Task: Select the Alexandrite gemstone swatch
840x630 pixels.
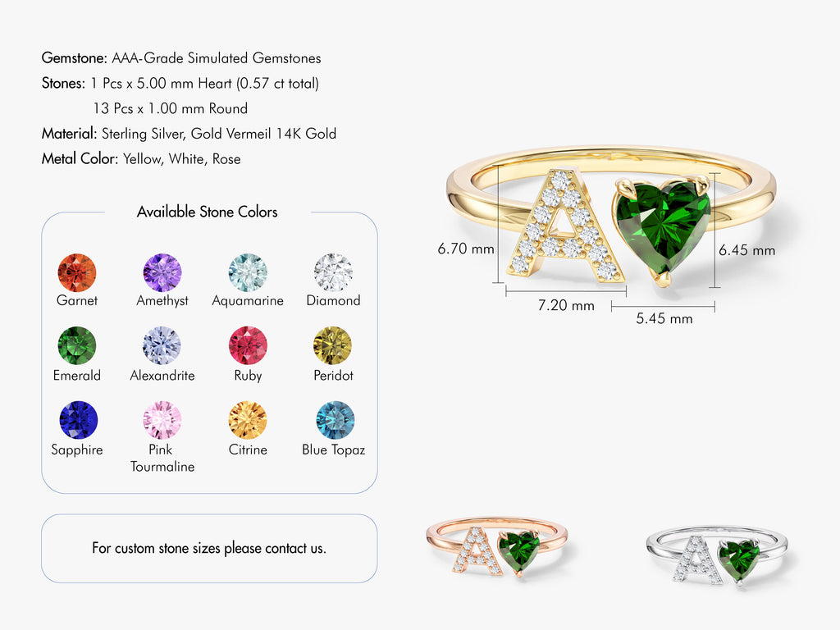Action: [x=162, y=346]
